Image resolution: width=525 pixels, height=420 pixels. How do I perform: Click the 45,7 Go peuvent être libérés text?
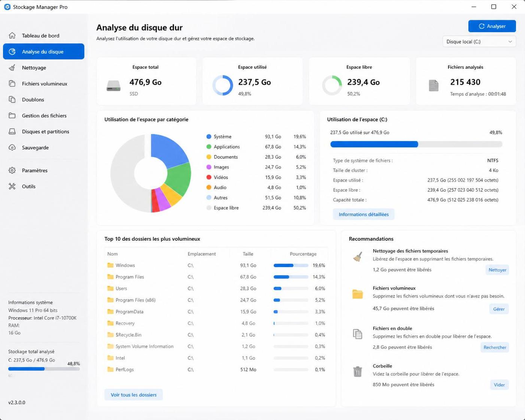pos(403,309)
